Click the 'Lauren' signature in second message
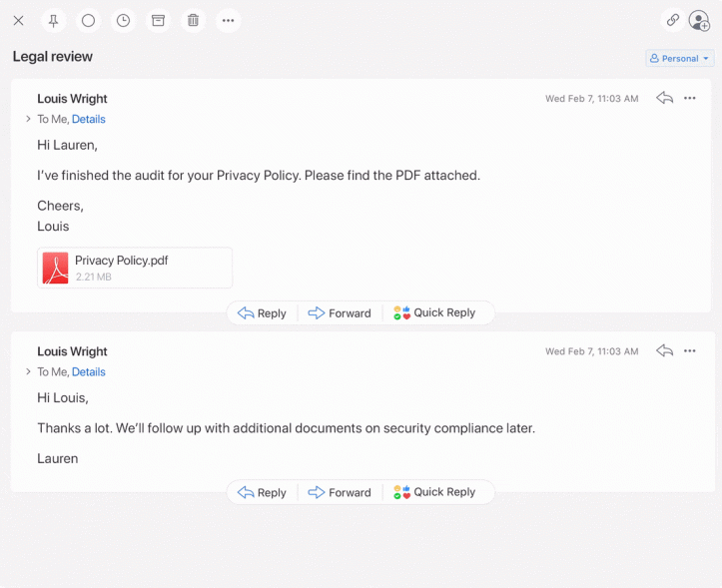 click(58, 458)
